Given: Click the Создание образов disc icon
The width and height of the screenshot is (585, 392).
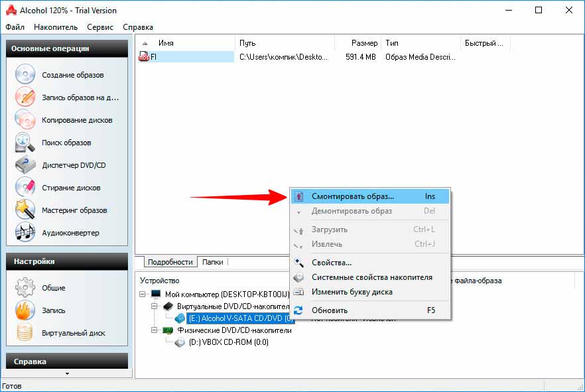Looking at the screenshot, I should click(x=25, y=74).
